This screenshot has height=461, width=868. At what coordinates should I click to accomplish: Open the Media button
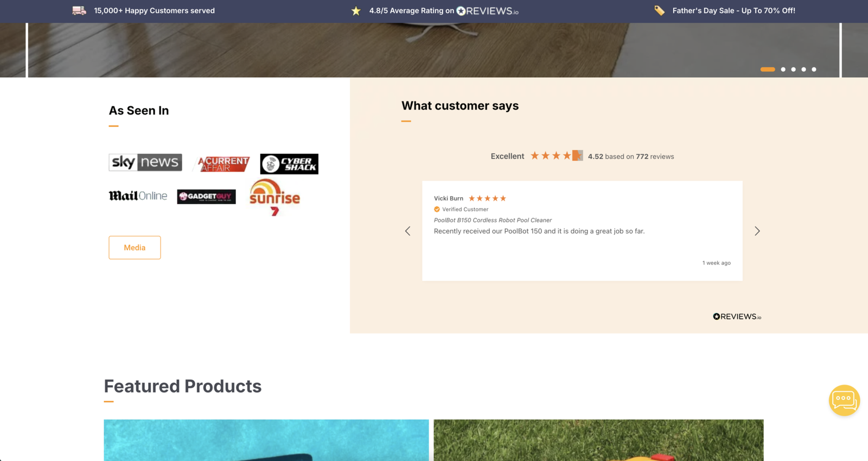click(x=135, y=248)
